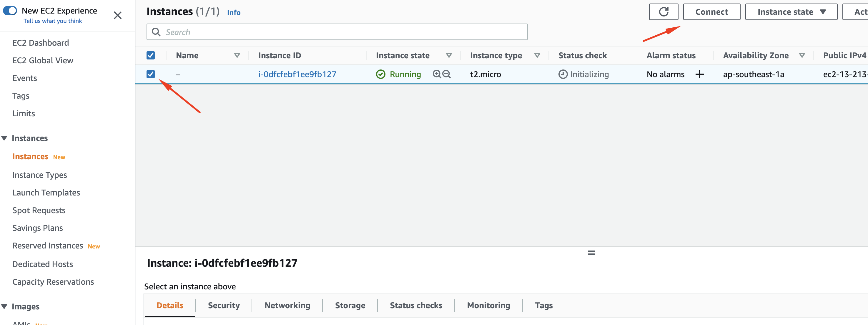
Task: Check the instance row checkbox
Action: point(151,74)
